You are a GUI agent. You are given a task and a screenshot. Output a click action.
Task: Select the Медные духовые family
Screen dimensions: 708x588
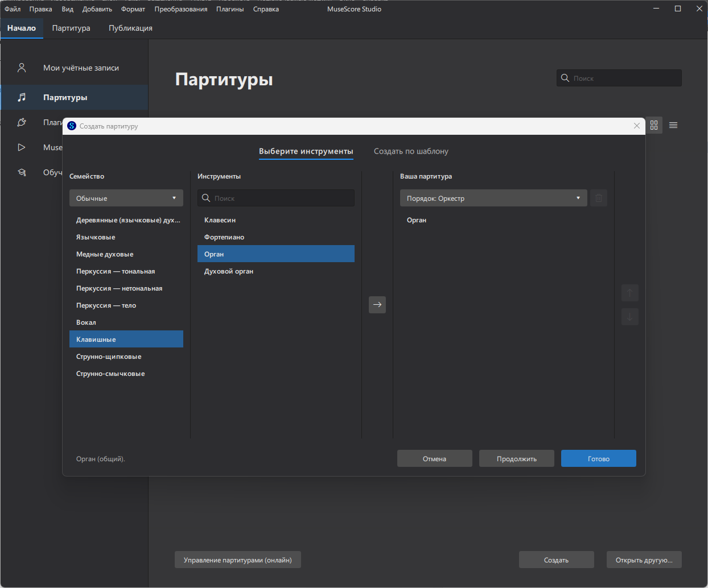point(126,254)
